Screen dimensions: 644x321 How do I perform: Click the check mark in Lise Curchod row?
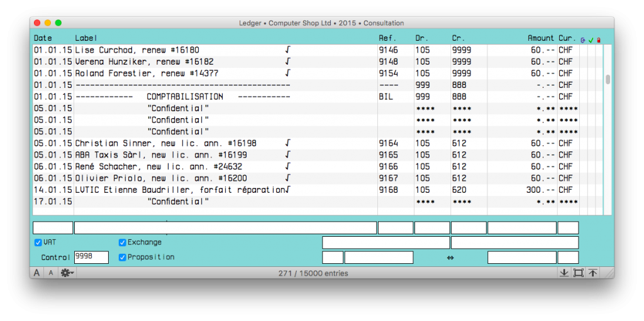point(288,50)
